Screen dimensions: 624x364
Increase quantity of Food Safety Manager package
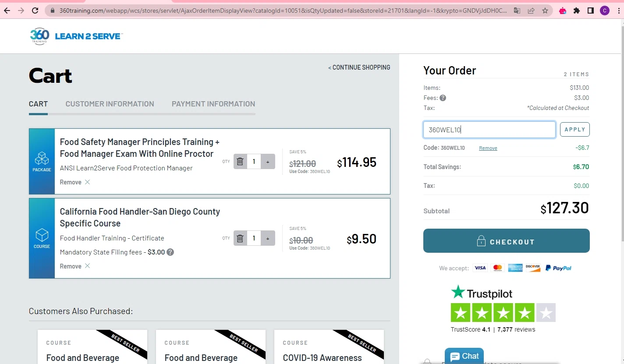click(268, 162)
